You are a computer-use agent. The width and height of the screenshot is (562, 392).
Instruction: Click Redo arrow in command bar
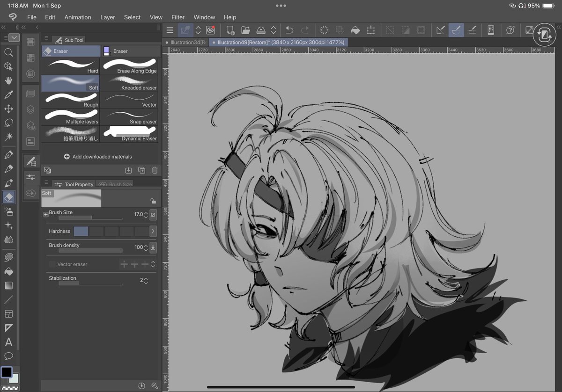click(305, 30)
